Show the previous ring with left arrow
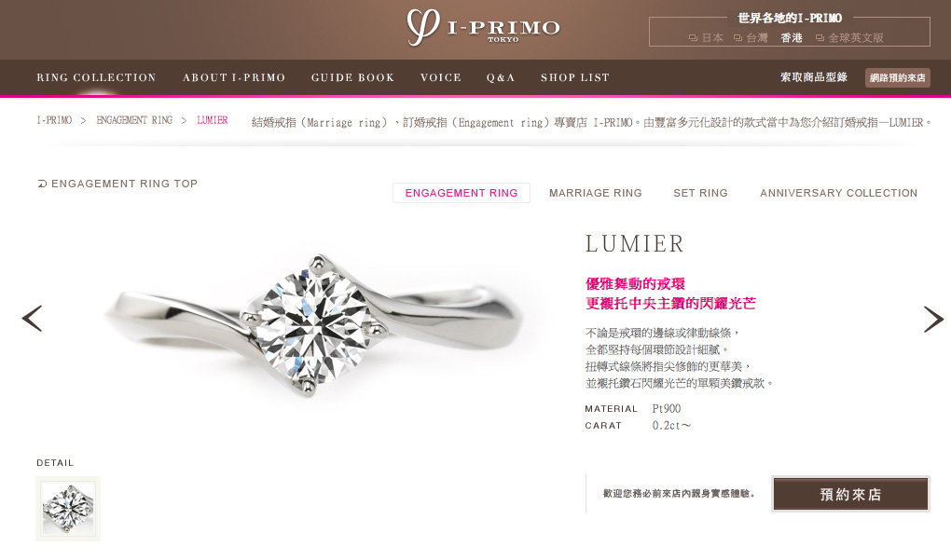Screen dimensions: 951x560 pyautogui.click(x=32, y=318)
